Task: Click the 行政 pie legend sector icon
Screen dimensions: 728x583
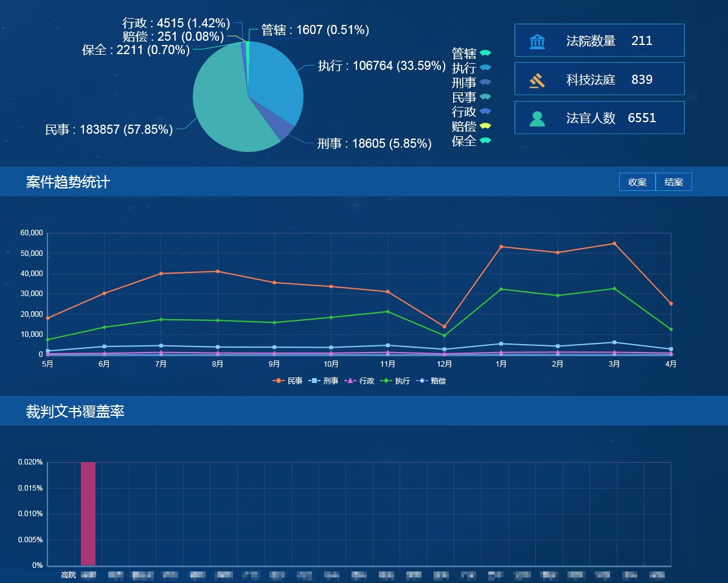Action: tap(485, 111)
